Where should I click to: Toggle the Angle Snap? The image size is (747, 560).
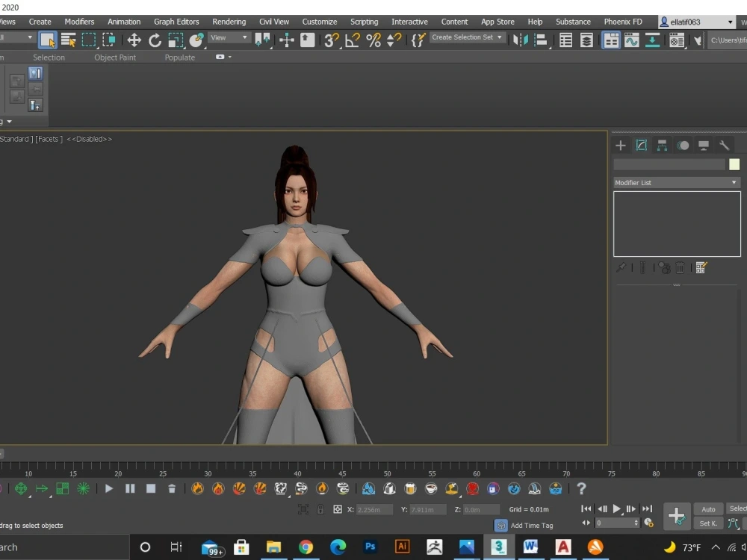coord(352,40)
